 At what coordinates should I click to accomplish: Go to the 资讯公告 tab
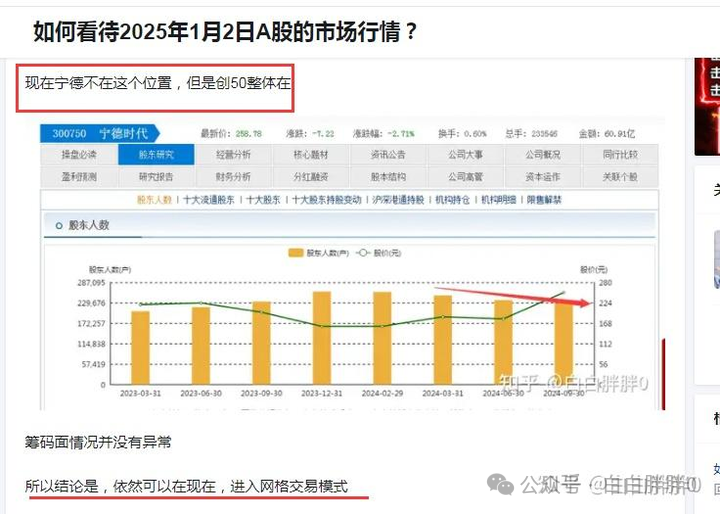click(x=388, y=155)
